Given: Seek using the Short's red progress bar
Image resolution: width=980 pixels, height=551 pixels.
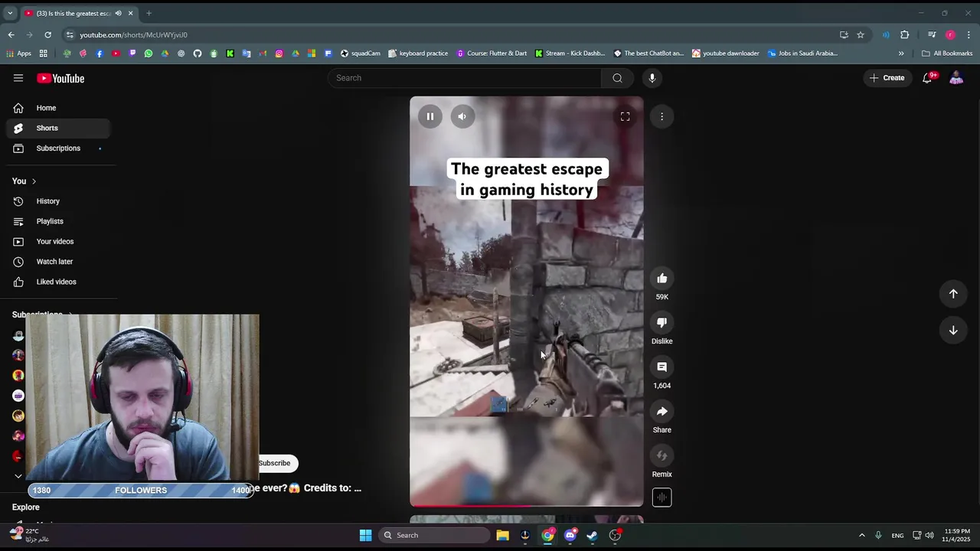Looking at the screenshot, I should (527, 505).
